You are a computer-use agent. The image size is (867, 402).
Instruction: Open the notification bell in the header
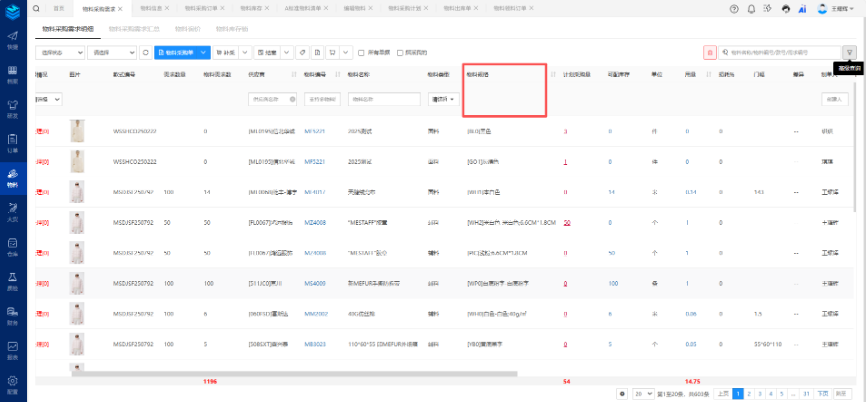pyautogui.click(x=751, y=8)
